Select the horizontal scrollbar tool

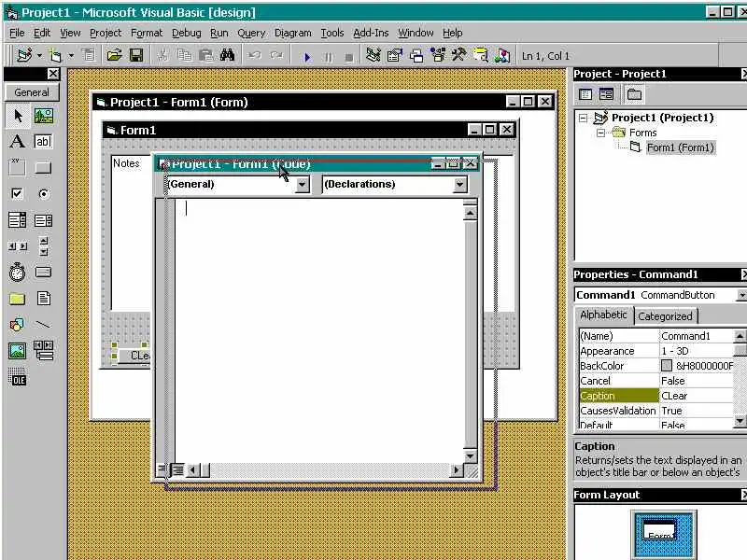pyautogui.click(x=17, y=246)
